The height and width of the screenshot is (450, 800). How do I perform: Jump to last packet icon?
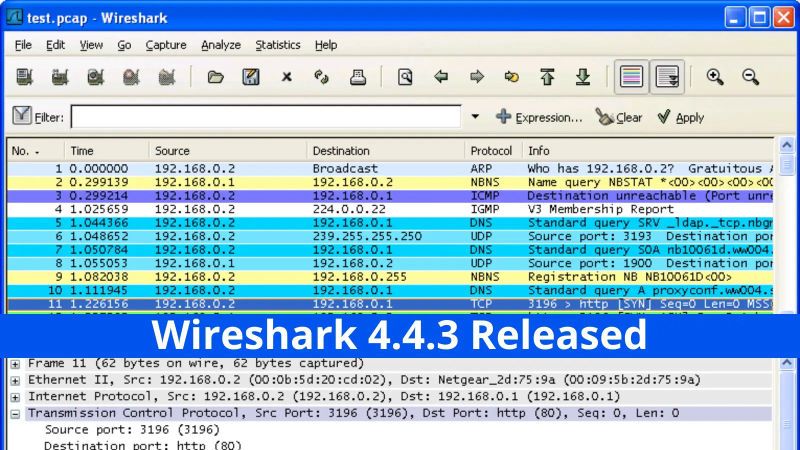pyautogui.click(x=583, y=77)
